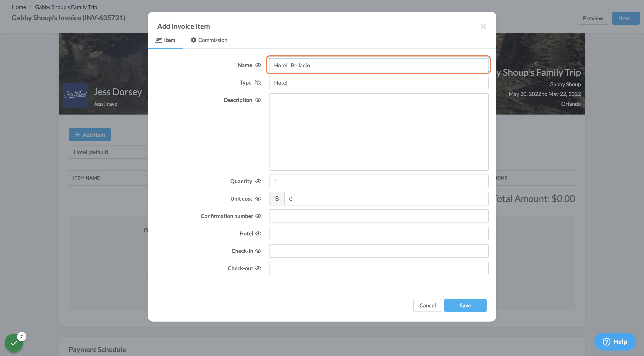Click the Hotel name input field
Image resolution: width=644 pixels, height=356 pixels.
pos(379,233)
